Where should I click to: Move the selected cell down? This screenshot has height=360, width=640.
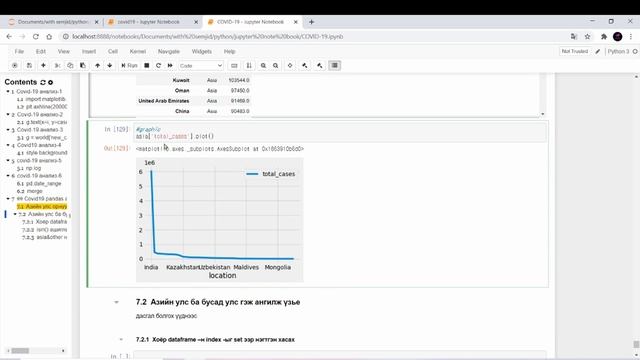[109, 65]
